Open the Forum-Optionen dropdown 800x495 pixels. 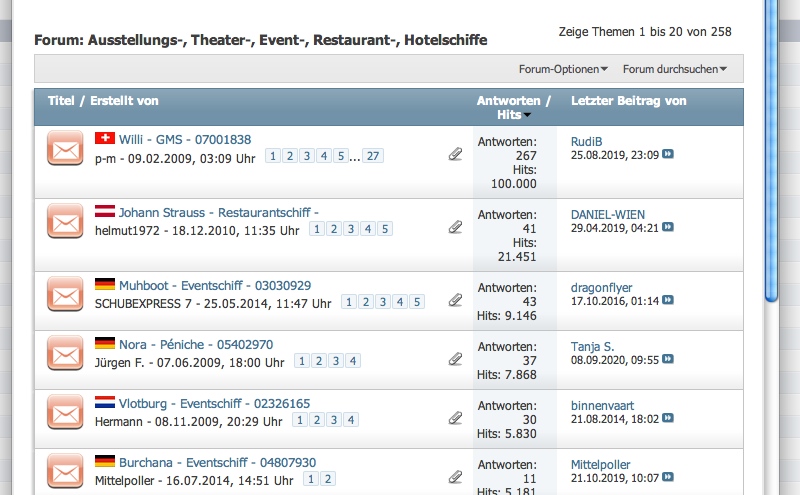[563, 69]
